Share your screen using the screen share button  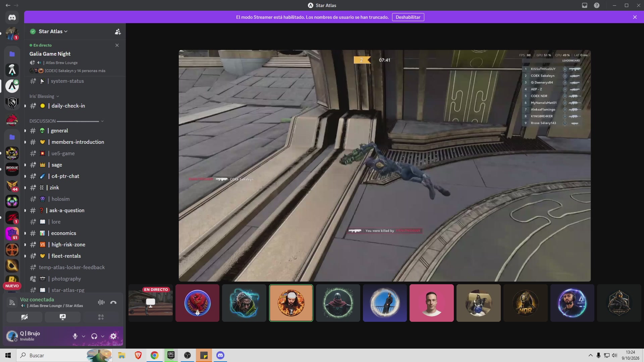pyautogui.click(x=63, y=317)
